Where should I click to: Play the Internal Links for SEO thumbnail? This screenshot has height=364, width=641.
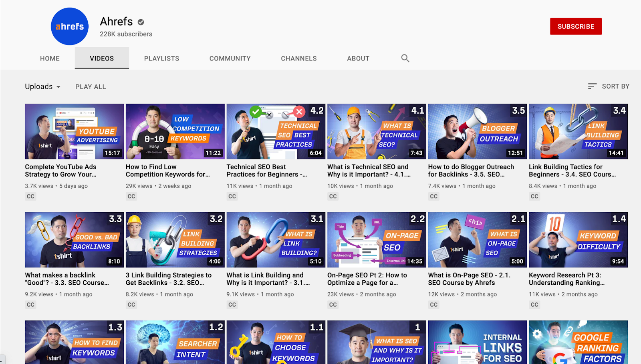(478, 342)
